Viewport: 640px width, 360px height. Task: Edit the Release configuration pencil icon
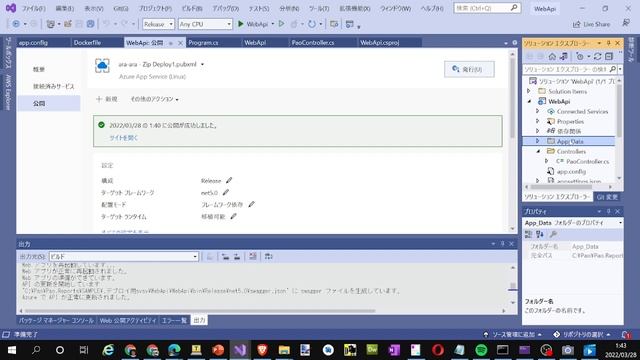pos(229,180)
